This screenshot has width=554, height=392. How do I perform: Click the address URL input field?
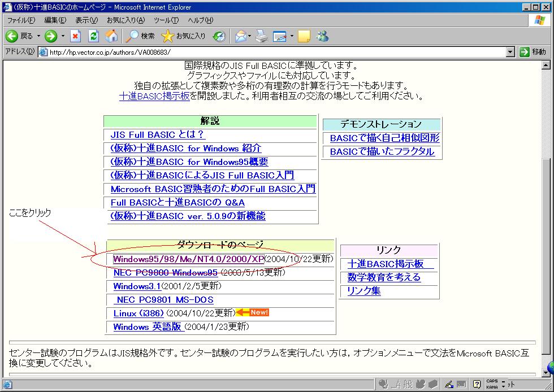(276, 53)
